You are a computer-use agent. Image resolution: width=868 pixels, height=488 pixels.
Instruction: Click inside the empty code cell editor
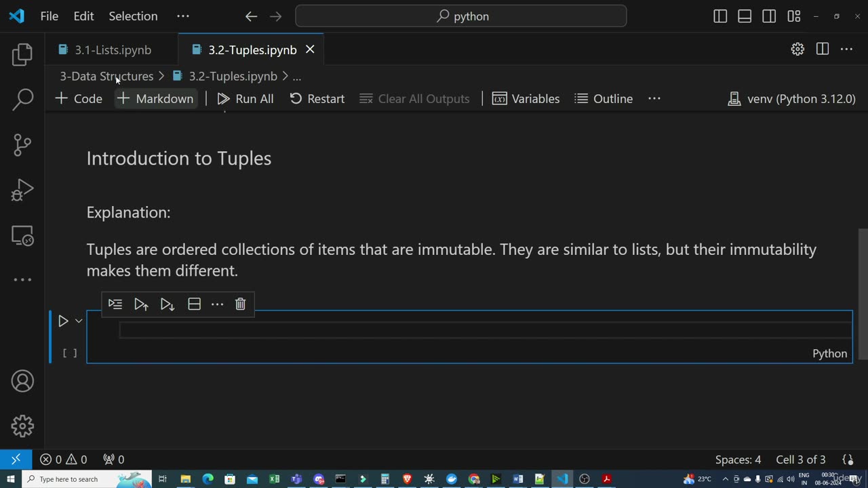click(485, 330)
